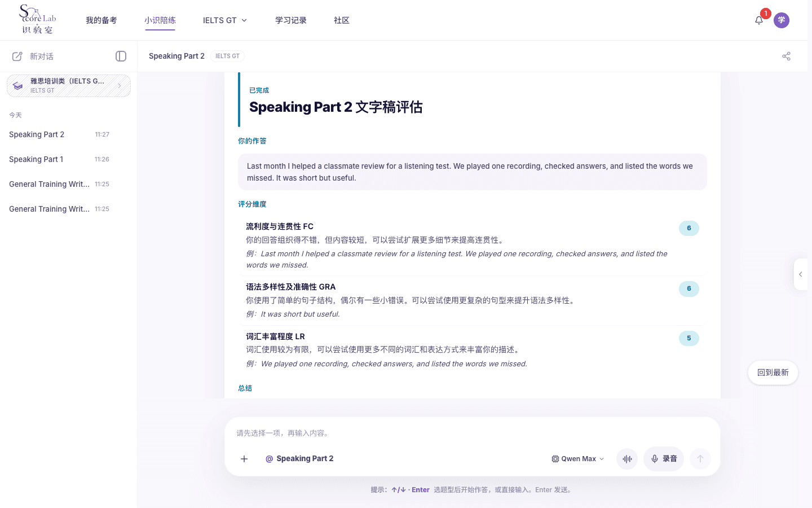This screenshot has height=508, width=812.
Task: Open 学习记录 tab
Action: tap(291, 20)
